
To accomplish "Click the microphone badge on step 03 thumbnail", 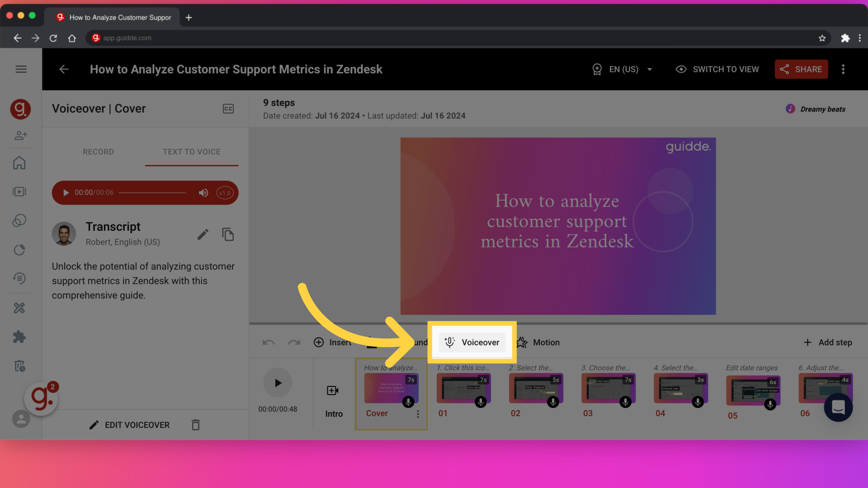I will tap(625, 402).
